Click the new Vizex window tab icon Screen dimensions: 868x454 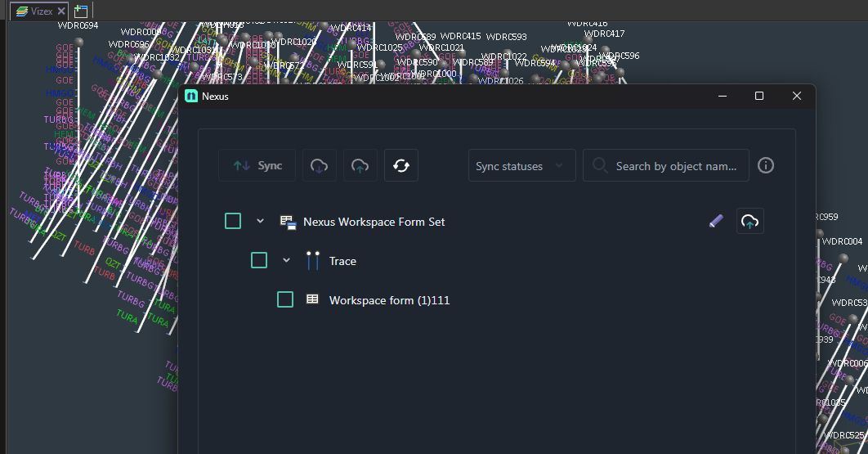click(80, 11)
